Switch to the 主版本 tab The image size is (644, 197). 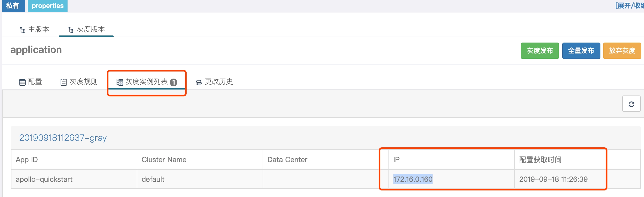[35, 29]
